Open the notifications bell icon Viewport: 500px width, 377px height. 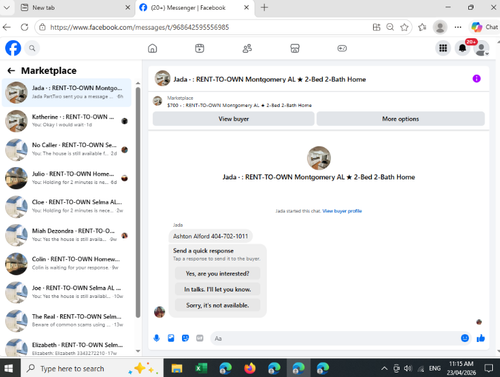coord(462,48)
